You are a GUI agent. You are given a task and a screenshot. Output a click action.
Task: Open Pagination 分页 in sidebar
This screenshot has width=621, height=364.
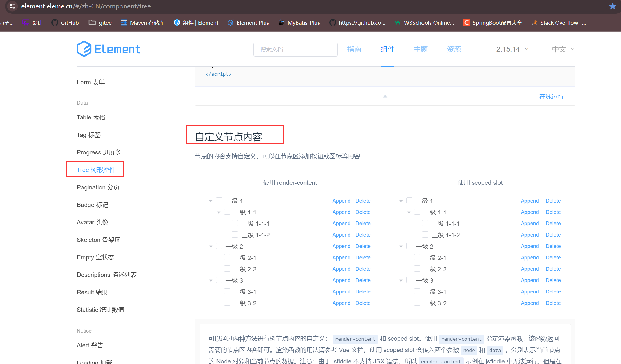click(98, 187)
